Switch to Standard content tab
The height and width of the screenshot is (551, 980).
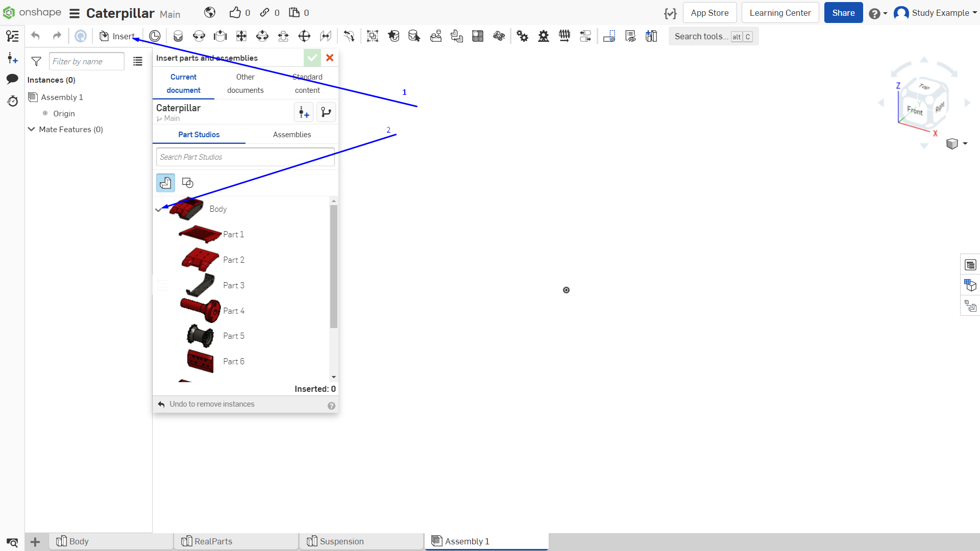click(x=307, y=84)
